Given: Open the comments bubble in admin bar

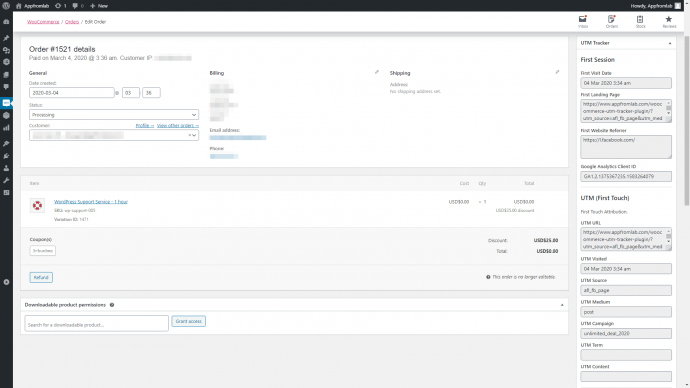Looking at the screenshot, I should [x=78, y=6].
